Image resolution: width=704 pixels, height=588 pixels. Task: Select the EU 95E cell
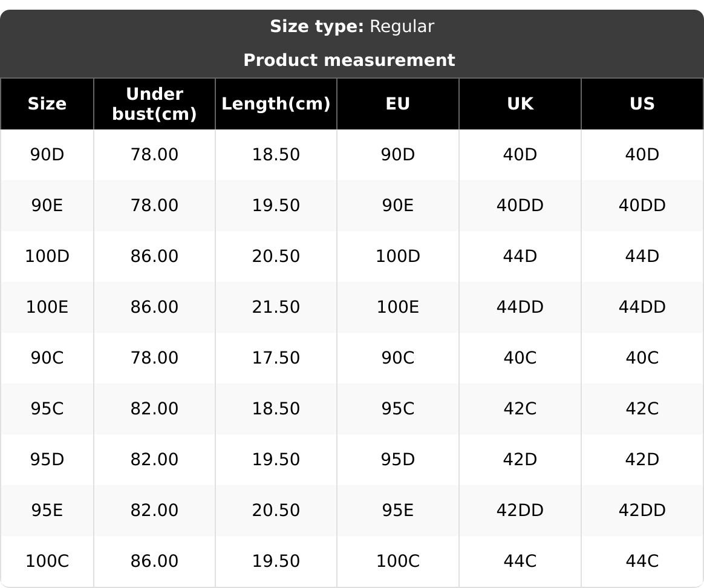pyautogui.click(x=398, y=511)
